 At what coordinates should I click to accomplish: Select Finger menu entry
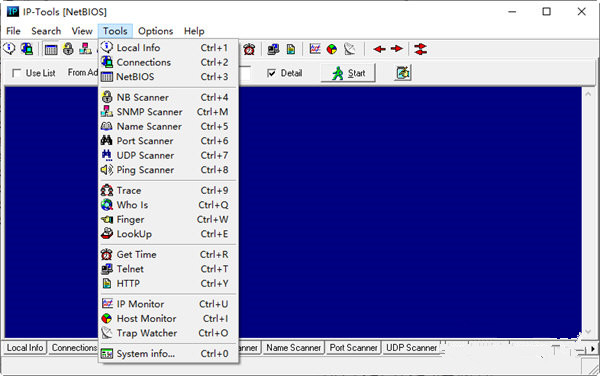(168, 220)
